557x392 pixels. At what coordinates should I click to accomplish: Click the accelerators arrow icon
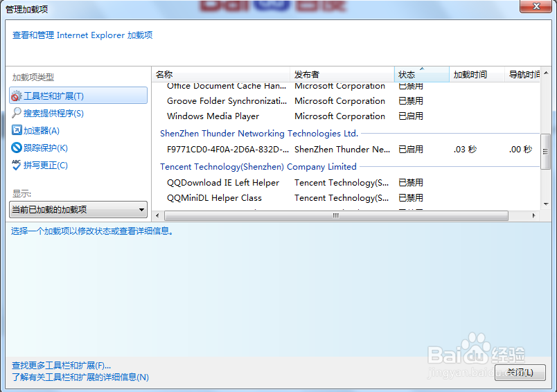pos(17,130)
